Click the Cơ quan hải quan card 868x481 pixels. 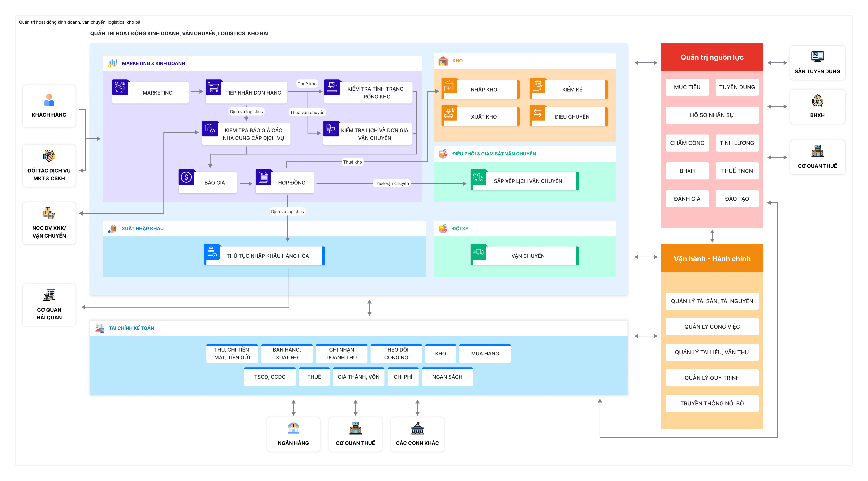(x=49, y=305)
